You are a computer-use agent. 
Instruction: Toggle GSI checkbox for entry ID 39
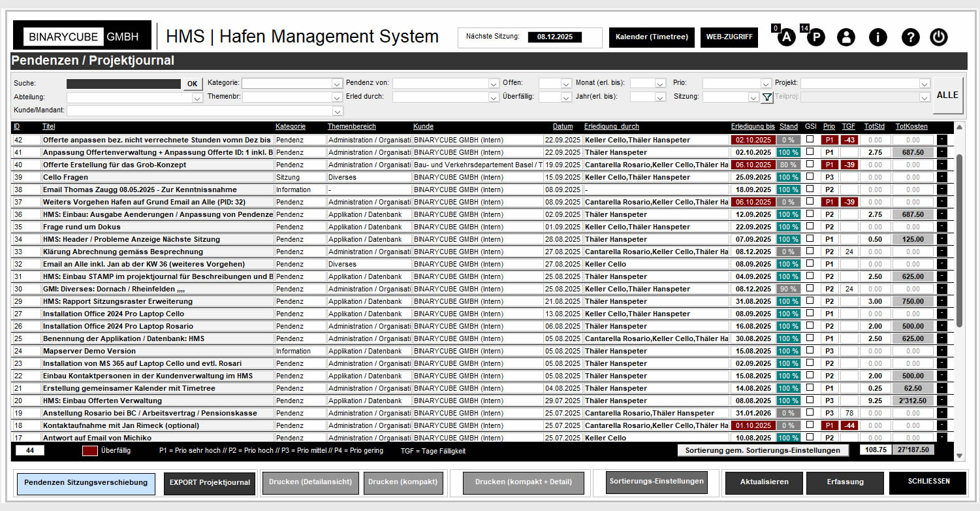pos(810,177)
